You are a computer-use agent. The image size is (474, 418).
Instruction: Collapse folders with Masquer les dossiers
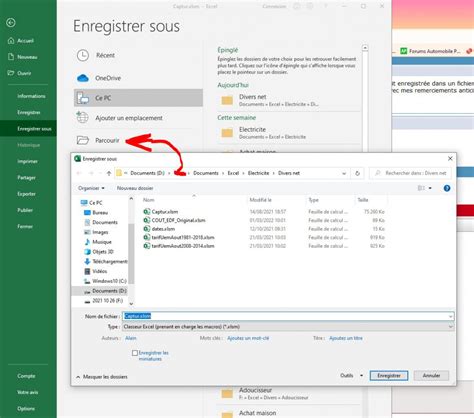[x=102, y=377]
